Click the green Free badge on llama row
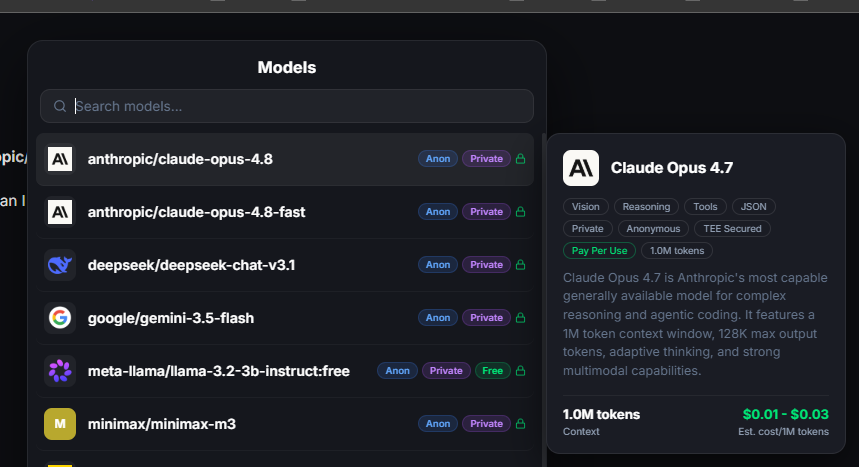This screenshot has width=859, height=467. click(493, 371)
